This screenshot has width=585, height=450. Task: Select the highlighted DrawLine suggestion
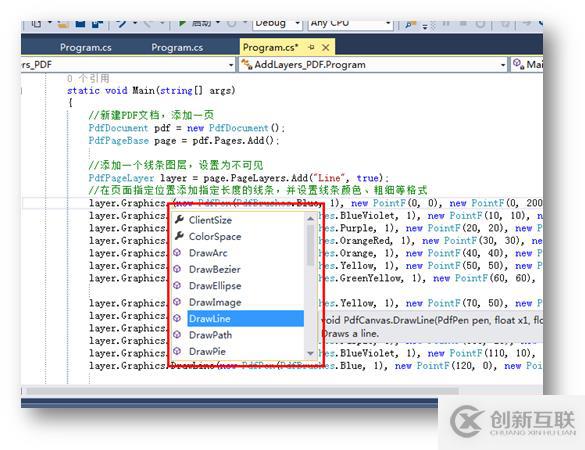(x=245, y=319)
